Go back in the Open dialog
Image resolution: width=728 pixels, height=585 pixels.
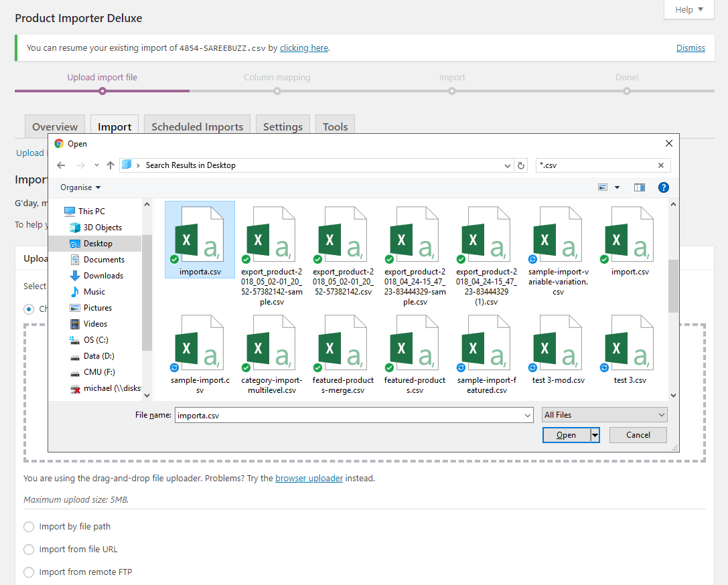[61, 165]
